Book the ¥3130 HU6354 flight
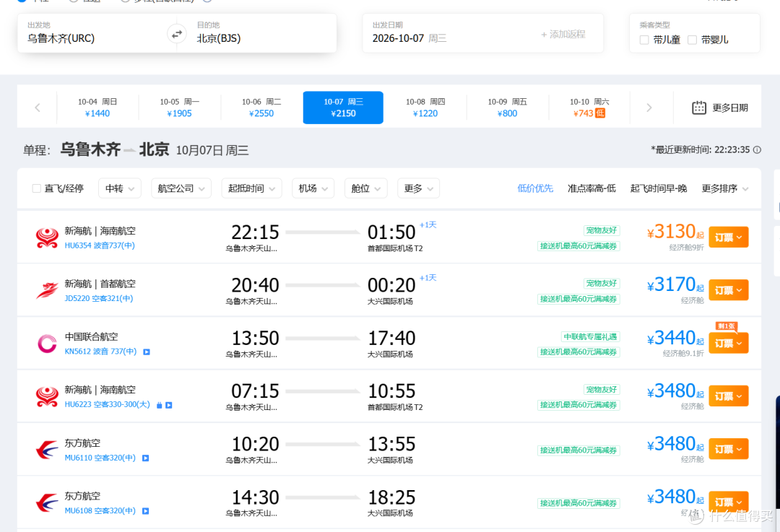This screenshot has width=780, height=532. tap(728, 237)
